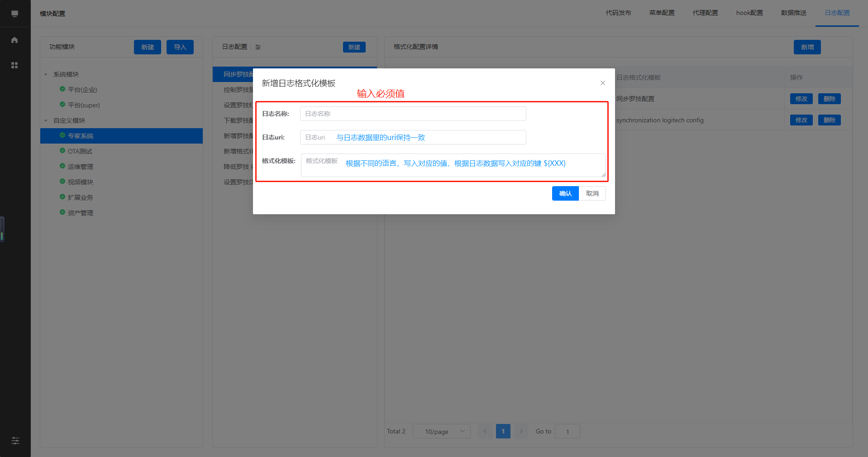Screen dimensions: 868x457
Task: Click the monitor icon in the sidebar
Action: point(14,14)
